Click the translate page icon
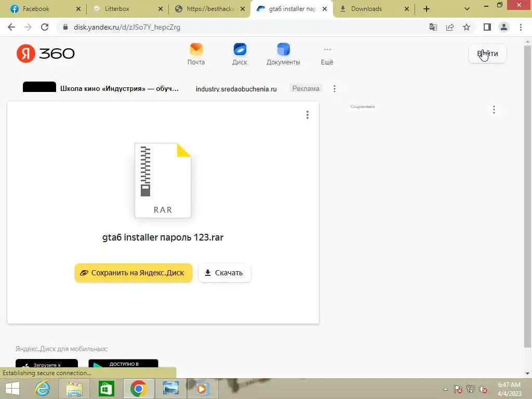This screenshot has height=399, width=532. [x=433, y=27]
